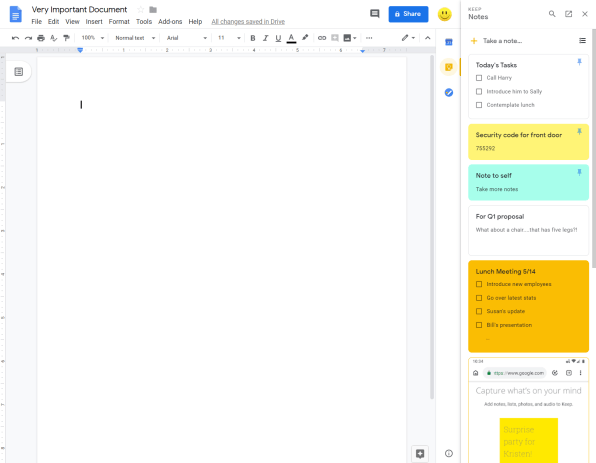Add a comment using the toolbar icon

point(335,38)
